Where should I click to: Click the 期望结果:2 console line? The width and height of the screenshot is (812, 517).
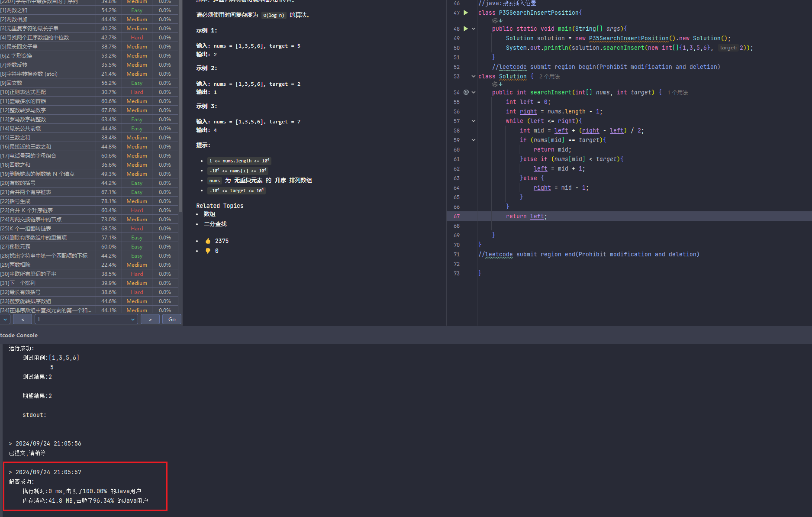37,396
